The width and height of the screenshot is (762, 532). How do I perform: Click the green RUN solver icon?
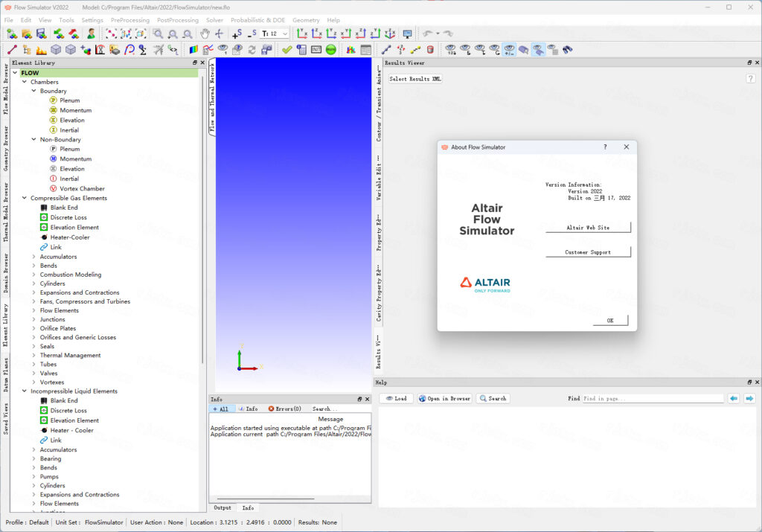pyautogui.click(x=330, y=50)
